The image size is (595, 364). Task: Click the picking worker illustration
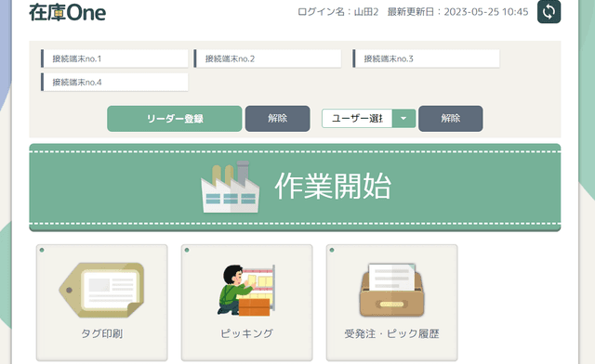point(246,290)
